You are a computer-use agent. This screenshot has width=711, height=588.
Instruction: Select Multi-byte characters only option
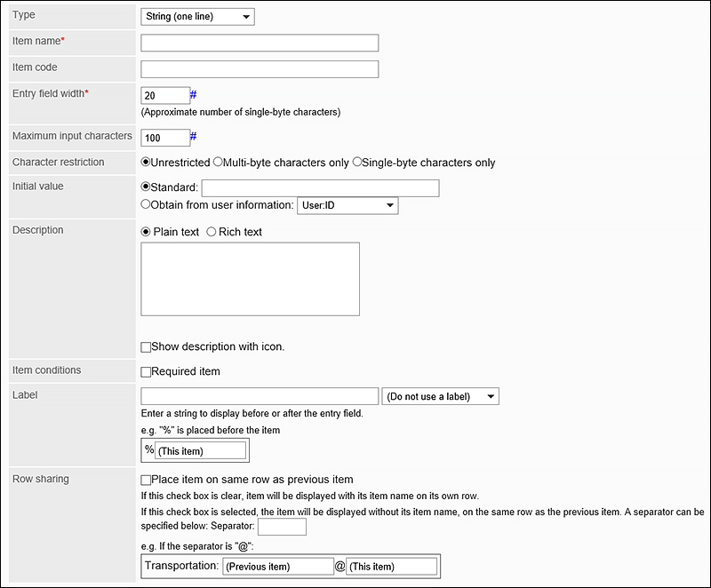(218, 162)
